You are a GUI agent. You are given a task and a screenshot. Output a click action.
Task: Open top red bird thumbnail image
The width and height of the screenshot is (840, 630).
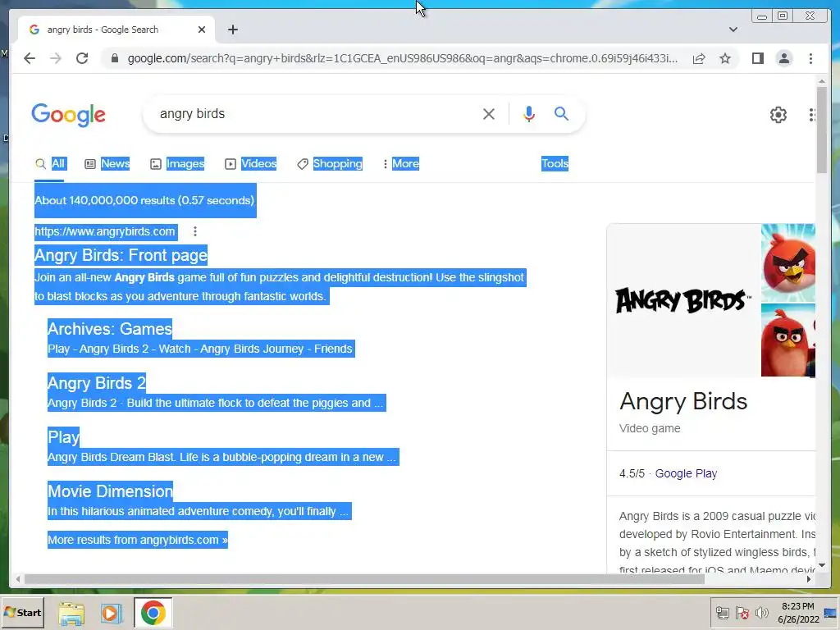(788, 262)
